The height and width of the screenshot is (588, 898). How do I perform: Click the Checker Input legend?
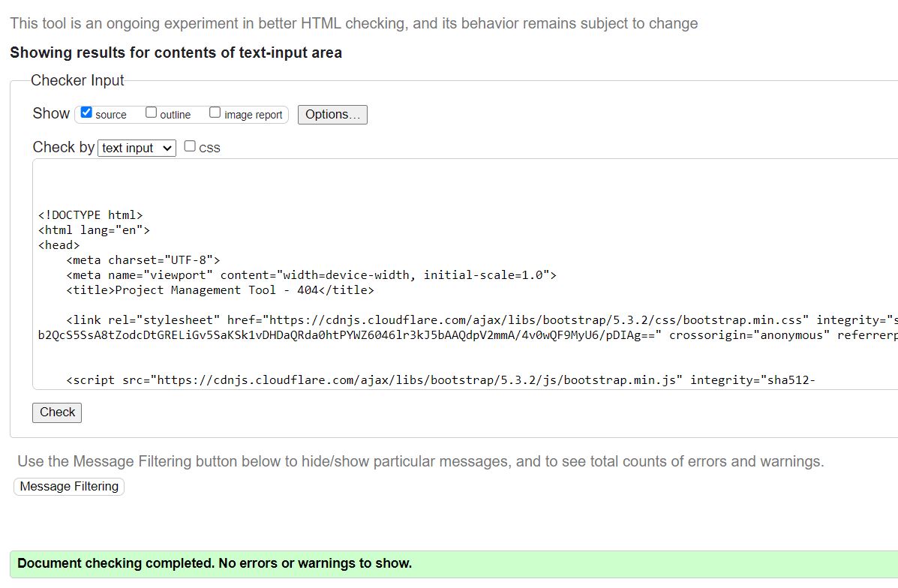pos(77,80)
